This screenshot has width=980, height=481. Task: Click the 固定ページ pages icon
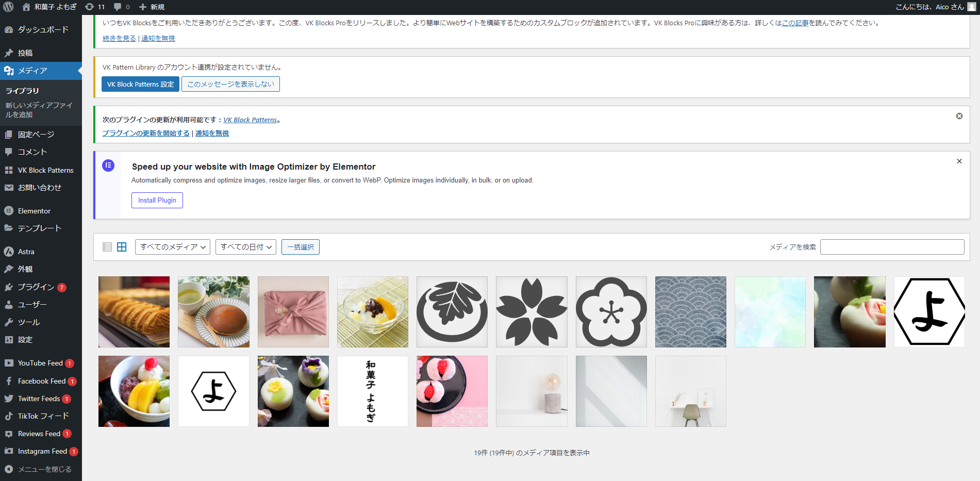[9, 135]
